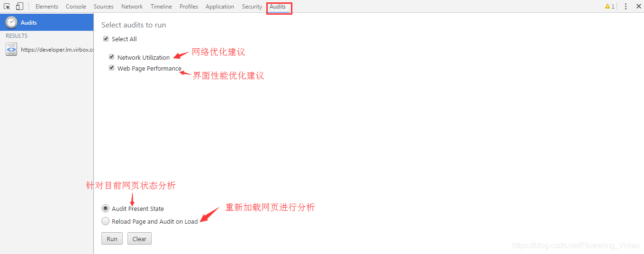Uncheck the Network Utilization checkbox
The width and height of the screenshot is (644, 254).
click(112, 57)
